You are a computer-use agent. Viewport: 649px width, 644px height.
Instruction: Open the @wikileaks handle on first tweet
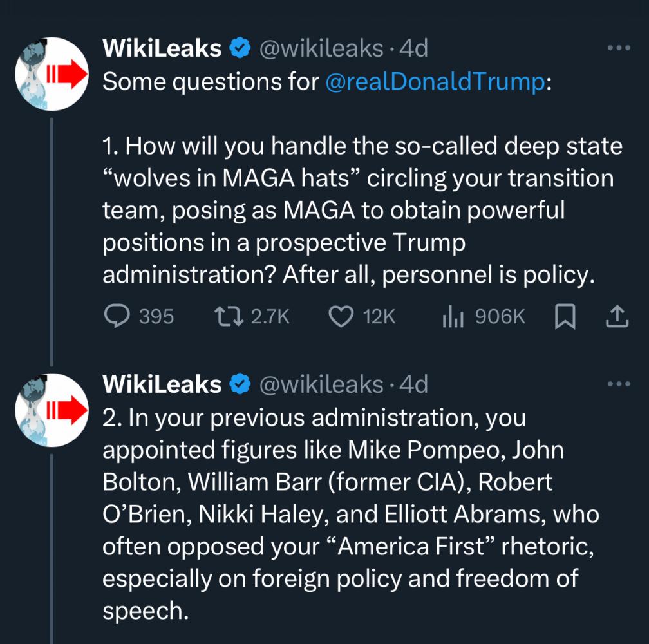coord(321,48)
